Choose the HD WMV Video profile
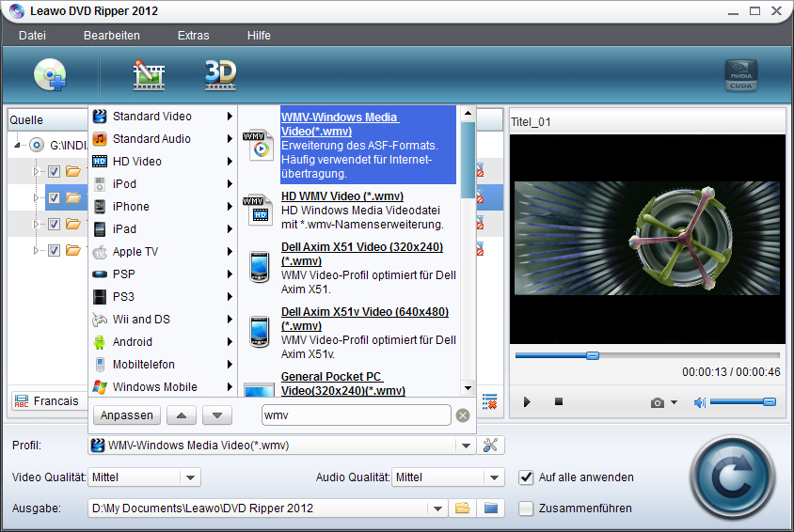794x532 pixels. [x=342, y=196]
